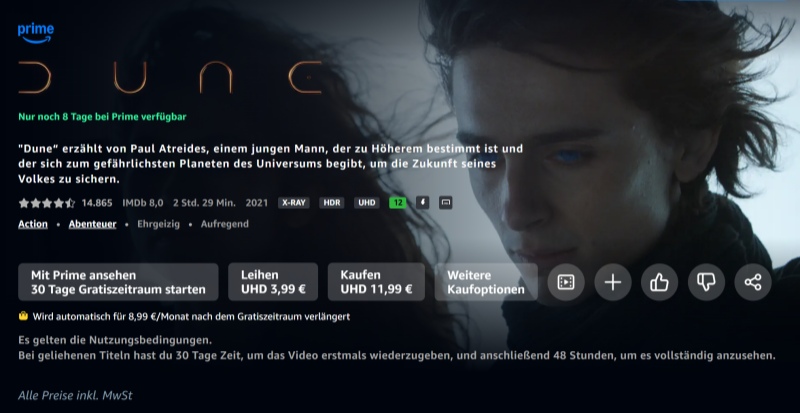Open the Abenteuer genre link
This screenshot has height=413, width=800.
coord(92,224)
